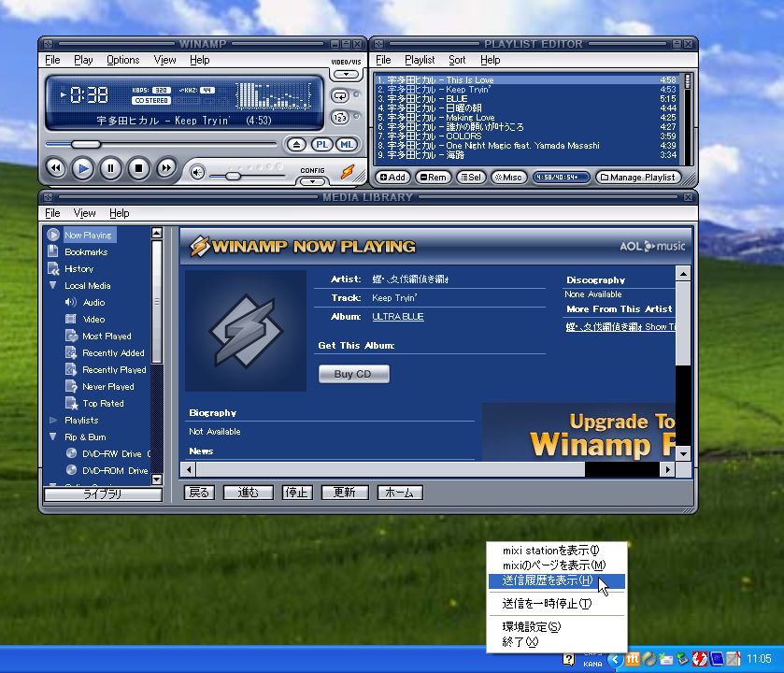Open the Sort menu in Playlist Editor

(x=457, y=60)
